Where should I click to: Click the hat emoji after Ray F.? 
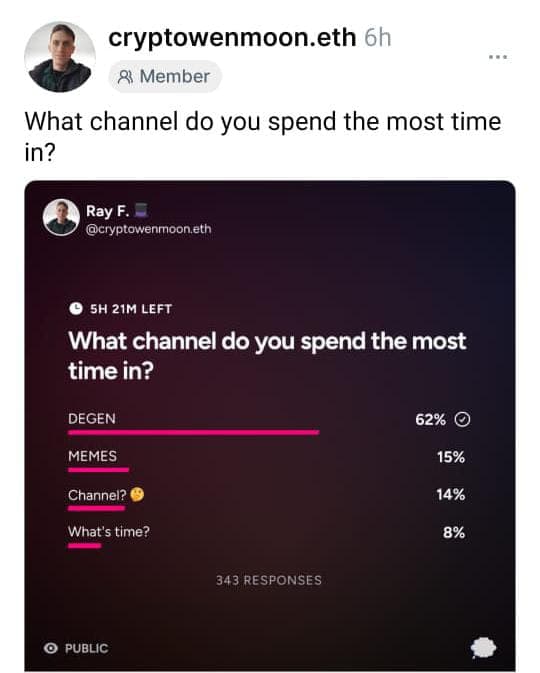click(141, 211)
